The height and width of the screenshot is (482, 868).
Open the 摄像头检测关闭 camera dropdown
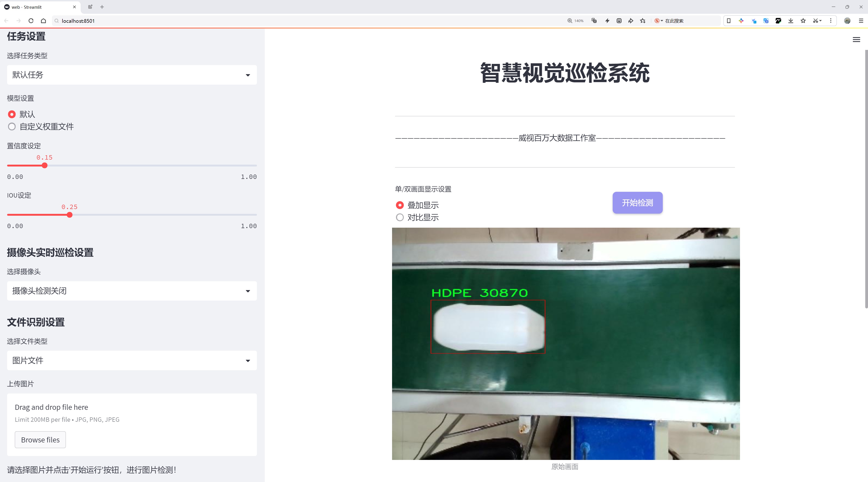131,291
